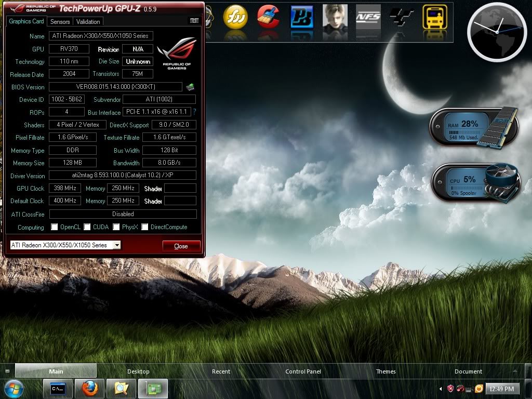Image resolution: width=532 pixels, height=399 pixels.
Task: Open CCleaner from the dock
Action: coord(268,17)
